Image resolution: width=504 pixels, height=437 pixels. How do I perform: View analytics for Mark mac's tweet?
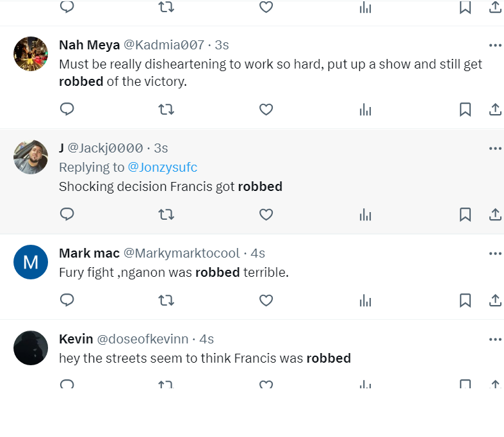click(366, 300)
